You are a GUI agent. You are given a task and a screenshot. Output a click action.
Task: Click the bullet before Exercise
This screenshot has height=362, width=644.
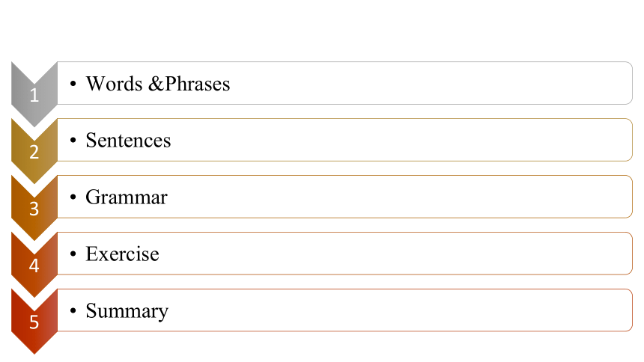pos(73,254)
